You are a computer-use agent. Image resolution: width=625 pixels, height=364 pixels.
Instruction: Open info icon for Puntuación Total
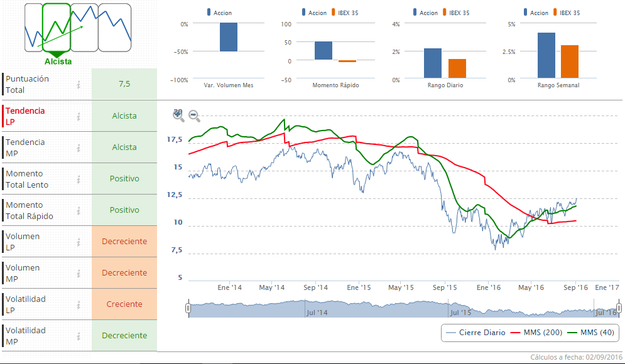(x=79, y=85)
